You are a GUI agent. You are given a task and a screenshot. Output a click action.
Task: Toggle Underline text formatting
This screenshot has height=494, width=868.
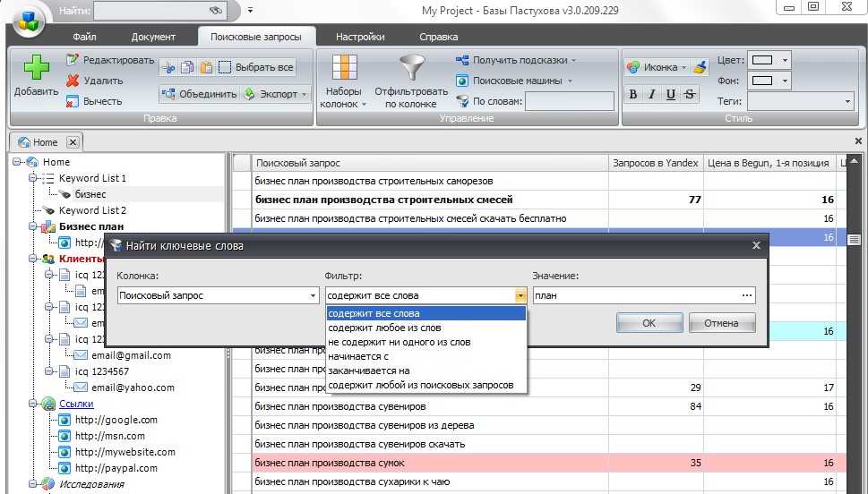(671, 94)
